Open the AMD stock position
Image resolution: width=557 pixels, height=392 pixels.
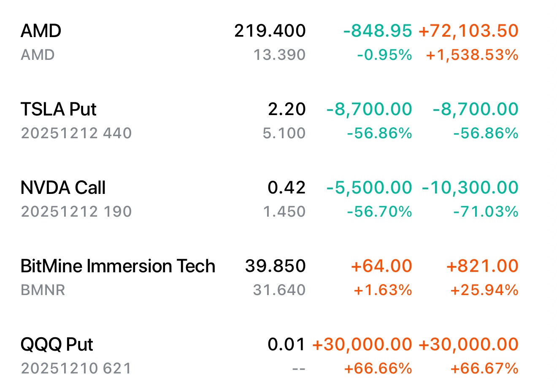(41, 31)
